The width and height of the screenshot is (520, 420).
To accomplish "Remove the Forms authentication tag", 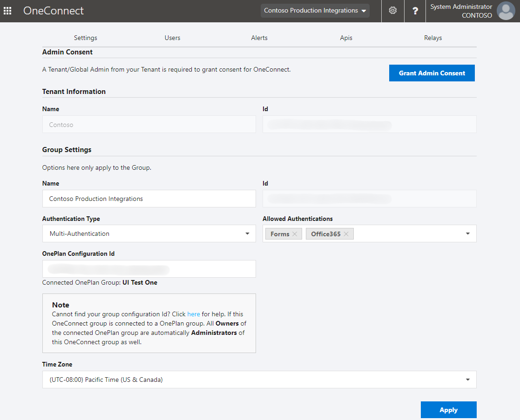I will point(295,234).
